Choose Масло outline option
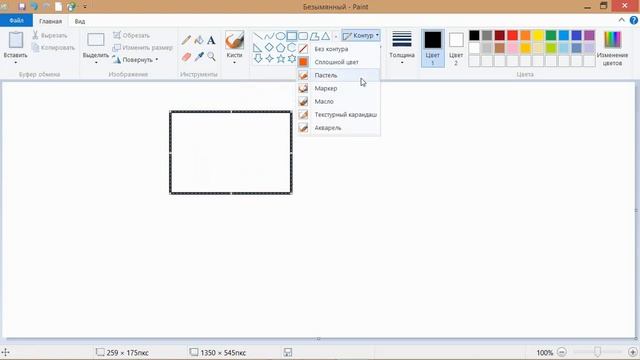Screen dimensions: 640x360 point(338,101)
